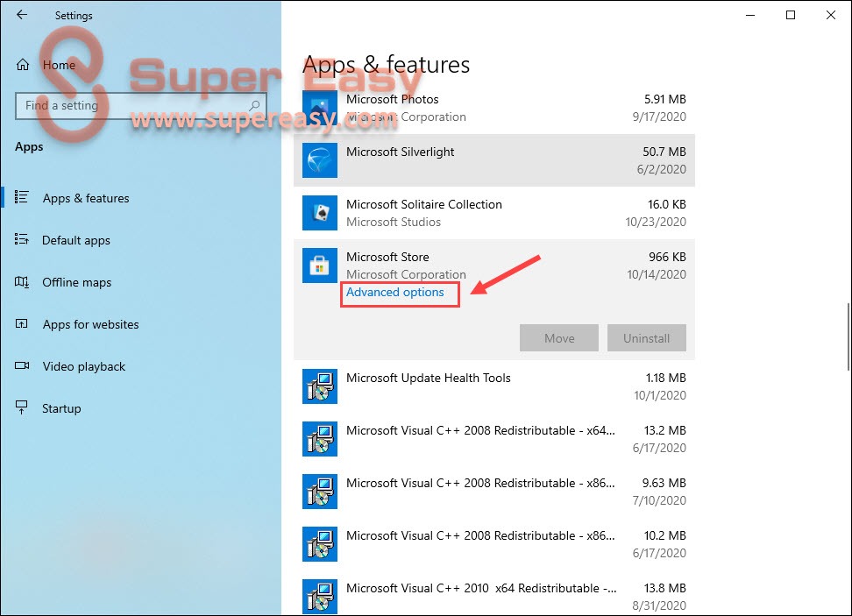This screenshot has height=616, width=852.
Task: Click the Startup sidebar icon
Action: point(22,407)
